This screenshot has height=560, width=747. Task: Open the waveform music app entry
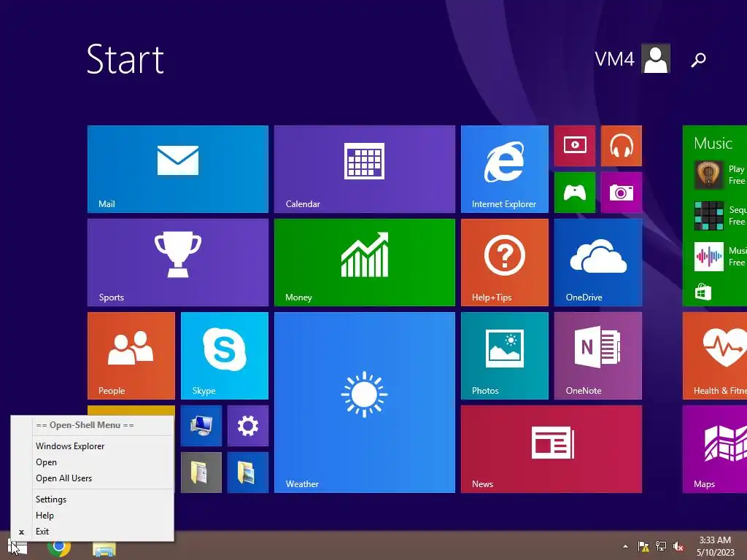coord(720,256)
